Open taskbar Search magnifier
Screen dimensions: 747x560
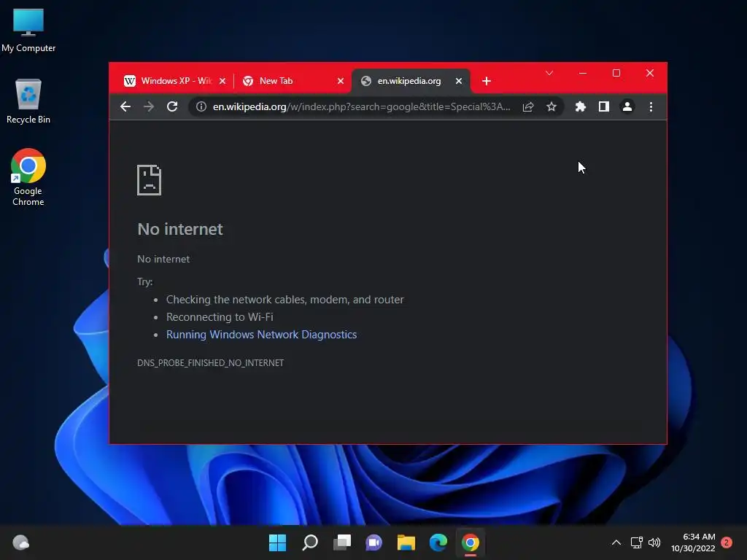coord(309,542)
